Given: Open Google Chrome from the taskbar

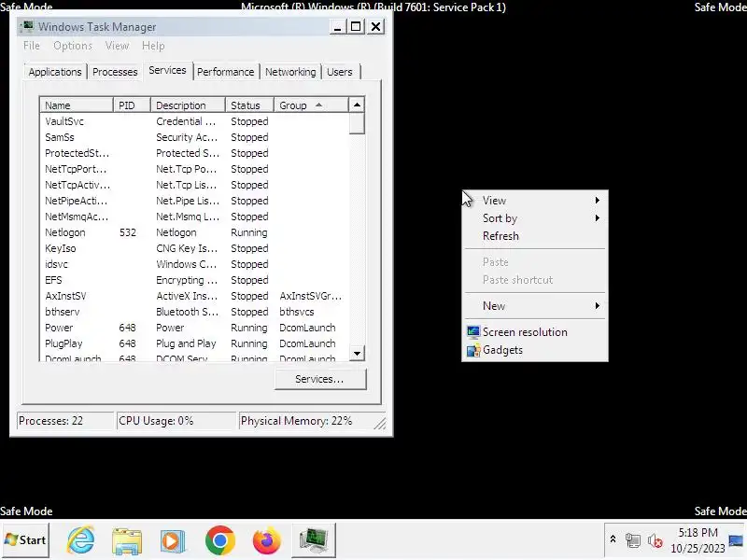Looking at the screenshot, I should [x=220, y=540].
